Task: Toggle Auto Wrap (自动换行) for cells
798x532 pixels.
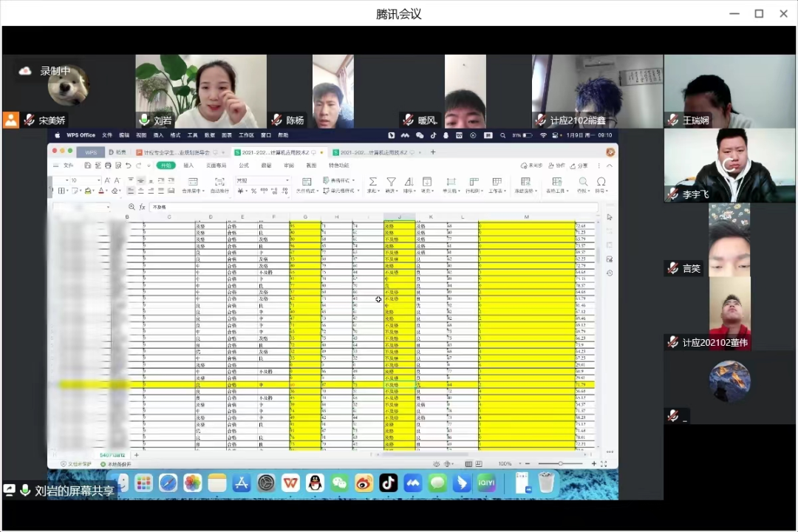Action: (x=219, y=182)
